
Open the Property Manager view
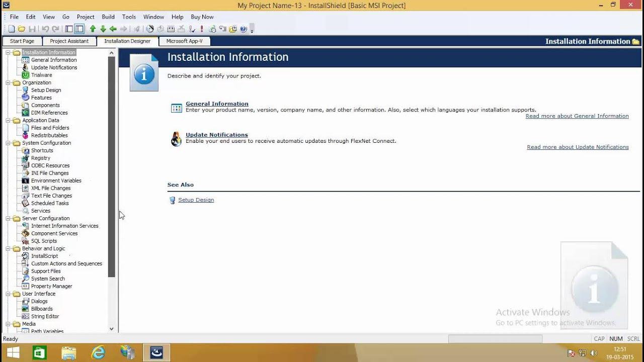click(52, 286)
